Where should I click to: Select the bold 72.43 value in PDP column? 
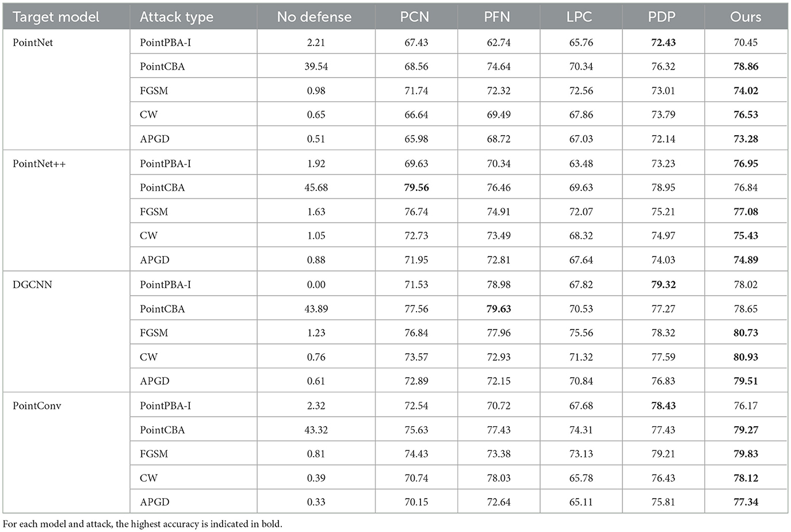click(663, 43)
